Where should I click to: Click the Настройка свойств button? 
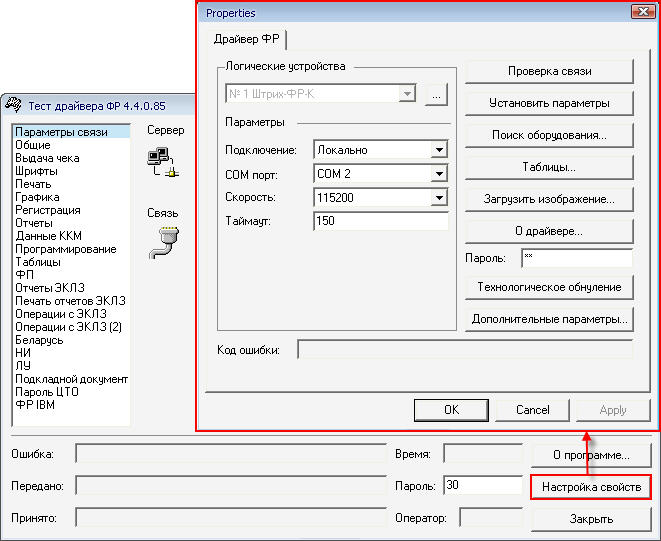pyautogui.click(x=590, y=487)
